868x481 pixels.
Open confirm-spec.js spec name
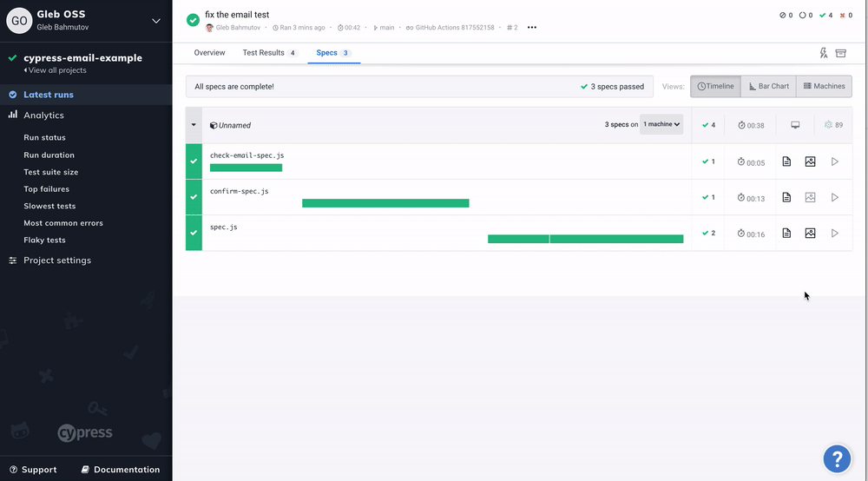click(240, 192)
